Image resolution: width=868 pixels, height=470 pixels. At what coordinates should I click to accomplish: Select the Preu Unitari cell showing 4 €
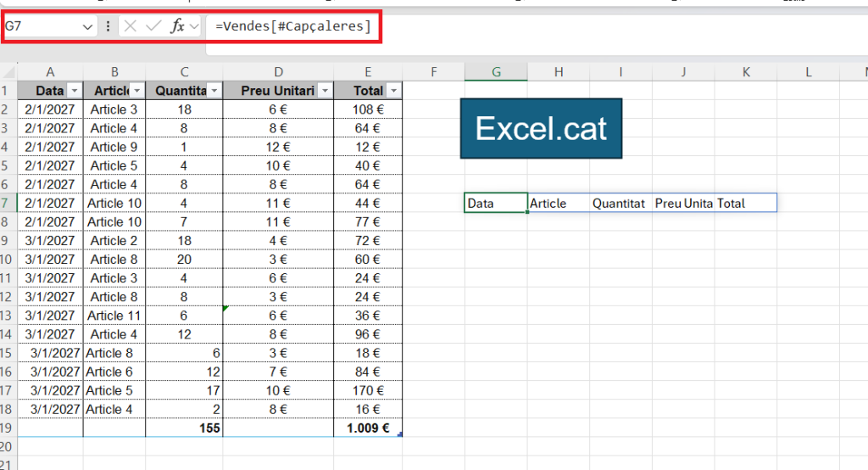(278, 241)
